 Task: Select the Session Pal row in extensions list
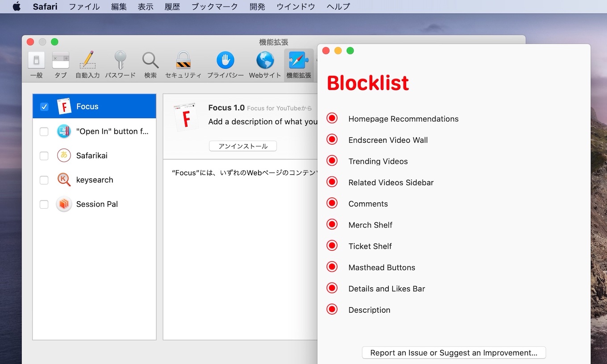[94, 204]
